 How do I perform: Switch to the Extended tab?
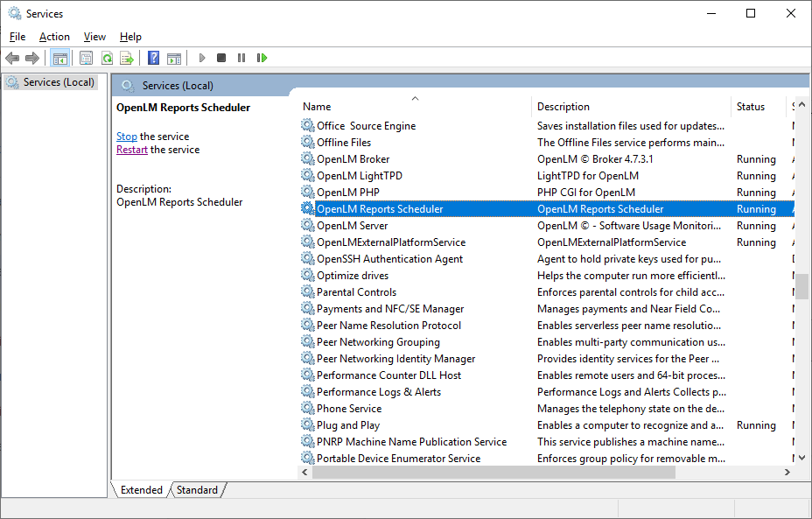[140, 490]
